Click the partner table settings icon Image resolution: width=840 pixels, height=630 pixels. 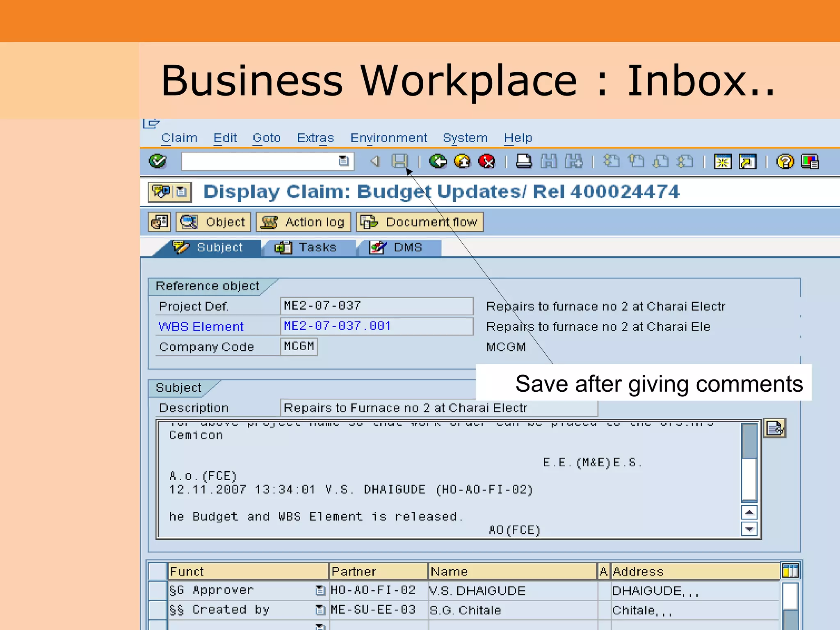pos(790,571)
